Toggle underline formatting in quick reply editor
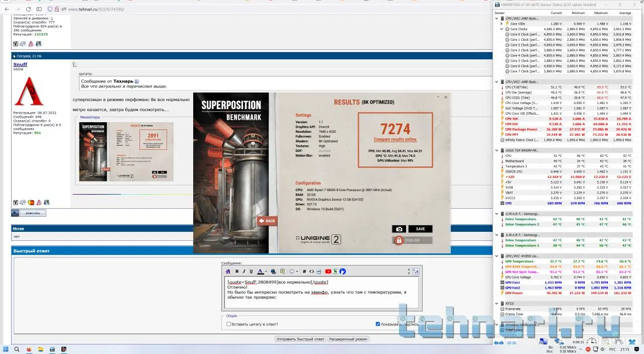The width and height of the screenshot is (644, 354). pos(251,272)
